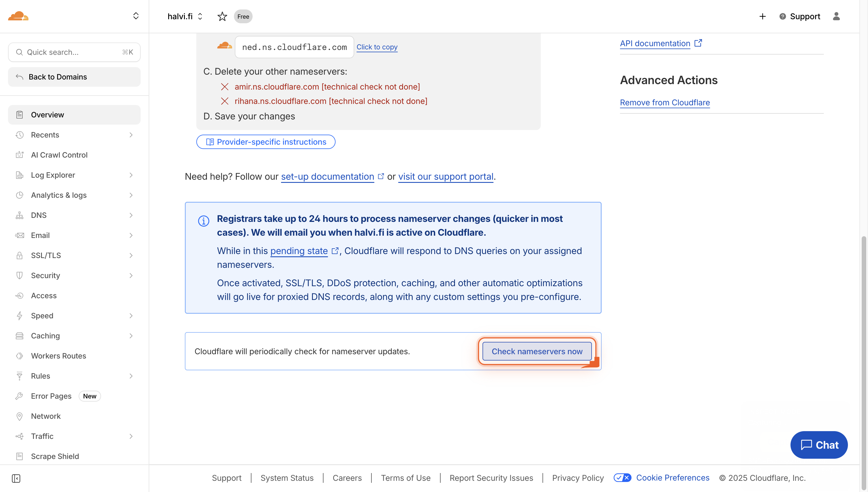
Task: Open the user profile icon
Action: pos(837,16)
